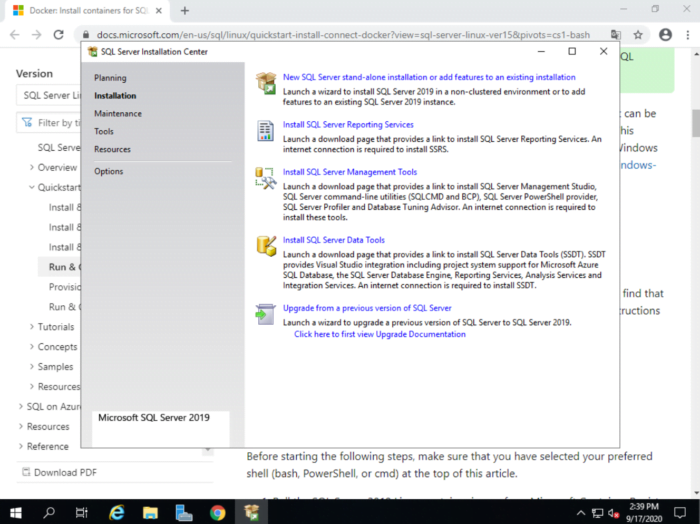
Task: Open the Version dropdown on the docs page
Action: 49,95
